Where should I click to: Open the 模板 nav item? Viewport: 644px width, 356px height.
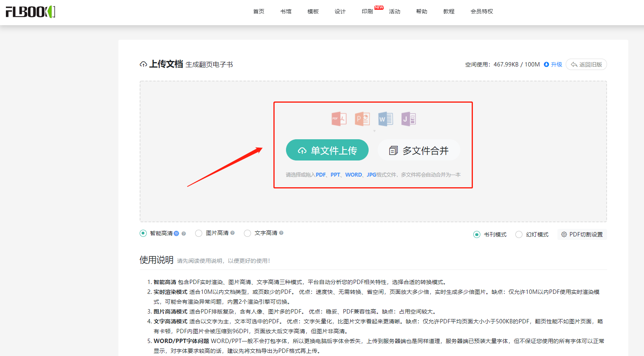coord(313,11)
